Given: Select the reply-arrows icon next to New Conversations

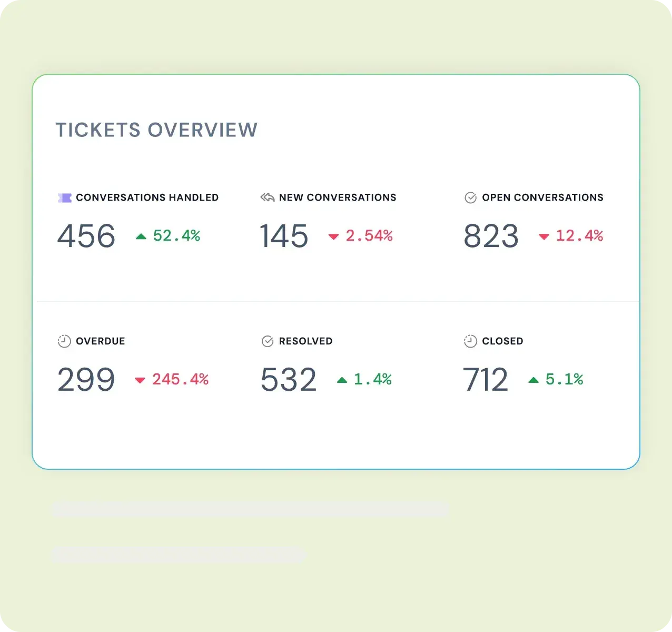Looking at the screenshot, I should click(267, 197).
